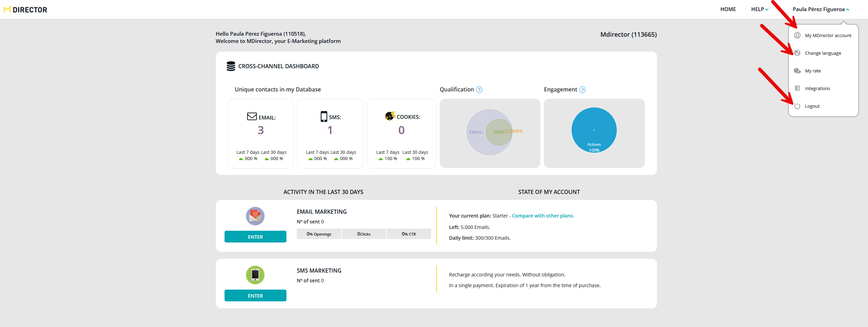
Task: Select Change language from user menu
Action: [x=823, y=53]
